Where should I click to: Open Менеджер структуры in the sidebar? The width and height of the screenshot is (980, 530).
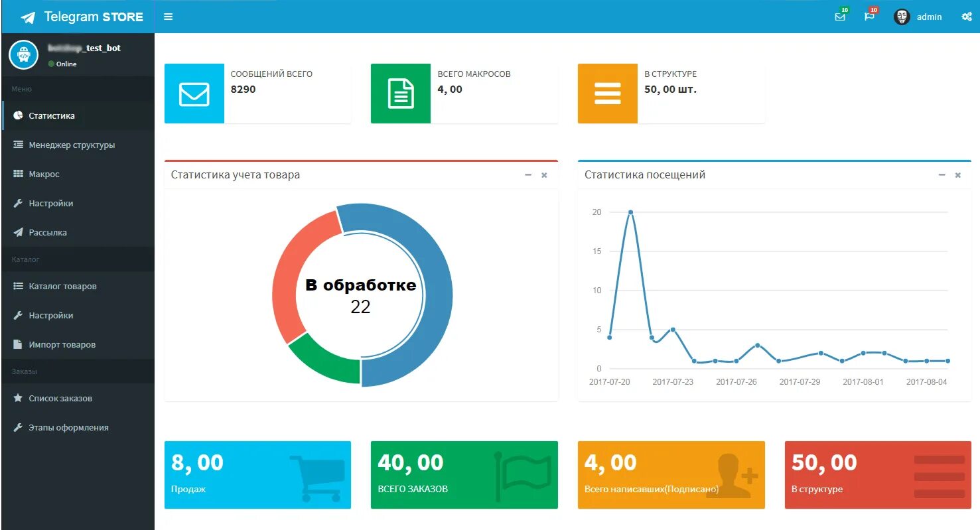78,145
